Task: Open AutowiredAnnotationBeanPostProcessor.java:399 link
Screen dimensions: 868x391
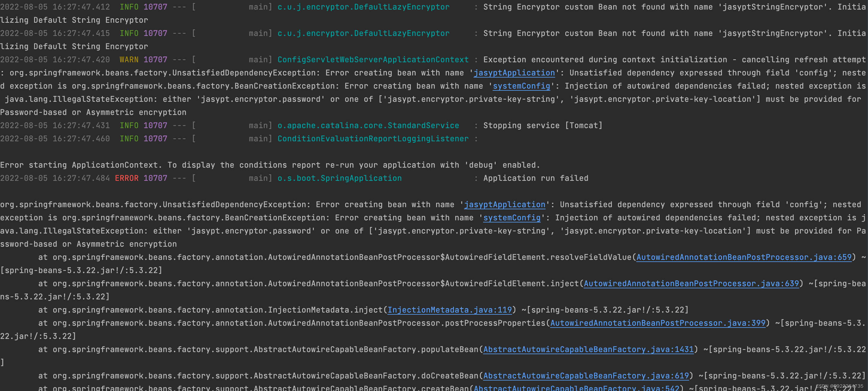Action: pyautogui.click(x=658, y=323)
